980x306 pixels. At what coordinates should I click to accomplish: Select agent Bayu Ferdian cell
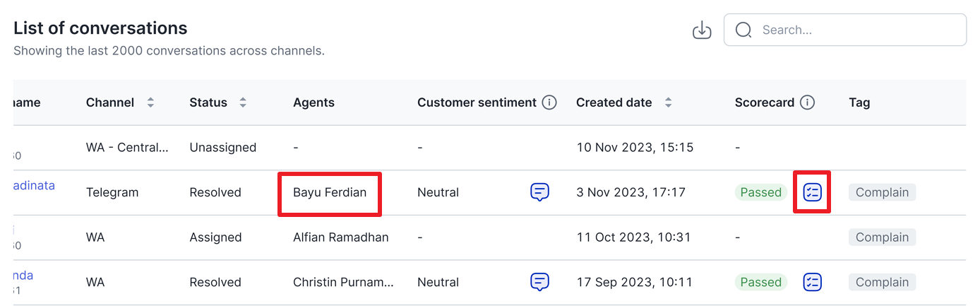point(330,192)
